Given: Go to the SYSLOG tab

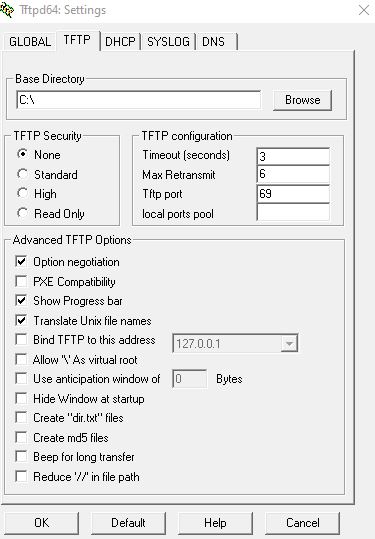Looking at the screenshot, I should [168, 42].
